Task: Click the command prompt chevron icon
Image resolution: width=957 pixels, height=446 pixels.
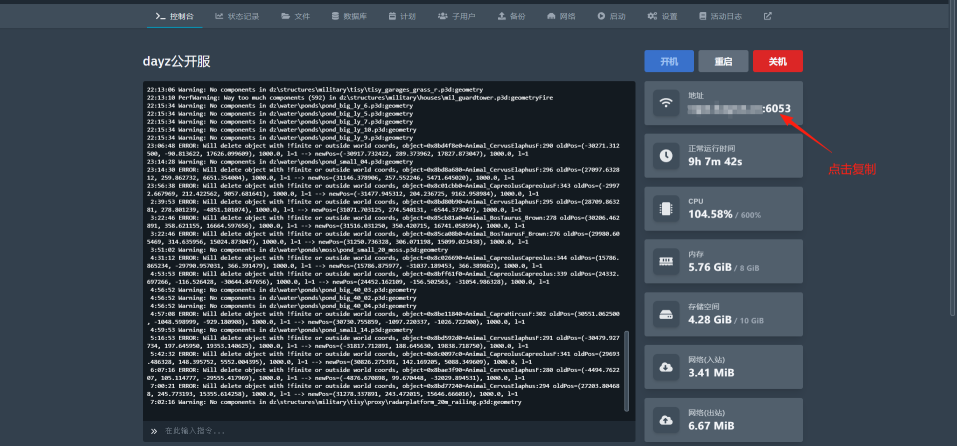Action: tap(154, 431)
